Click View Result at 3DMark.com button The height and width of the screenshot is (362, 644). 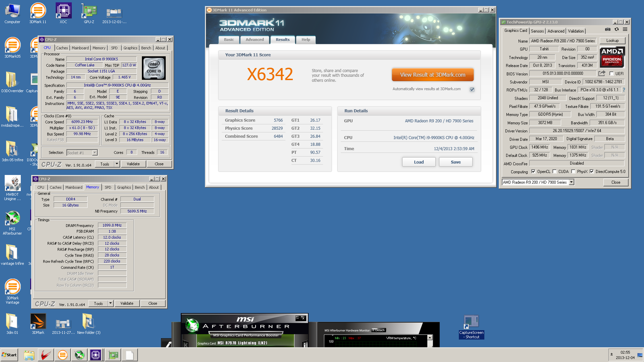[433, 75]
